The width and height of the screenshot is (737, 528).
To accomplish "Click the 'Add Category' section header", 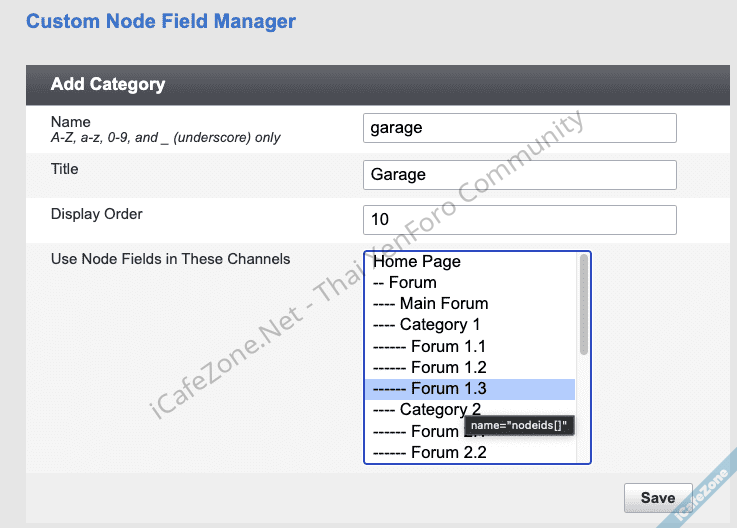I will click(x=108, y=84).
